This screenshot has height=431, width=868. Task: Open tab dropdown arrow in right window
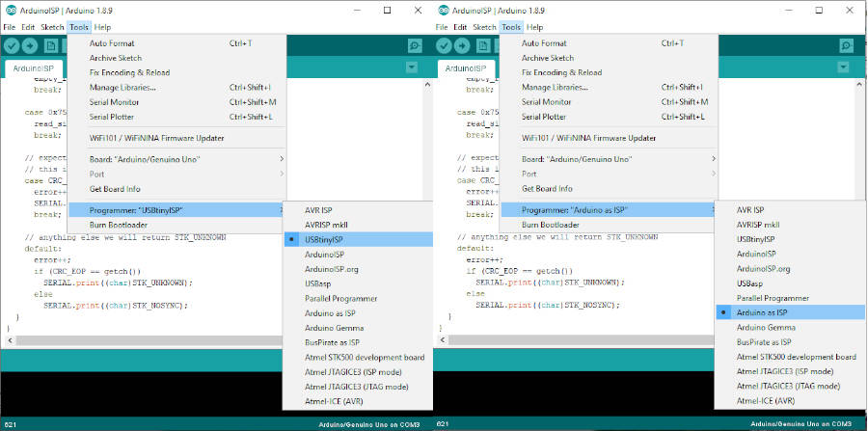coord(843,67)
